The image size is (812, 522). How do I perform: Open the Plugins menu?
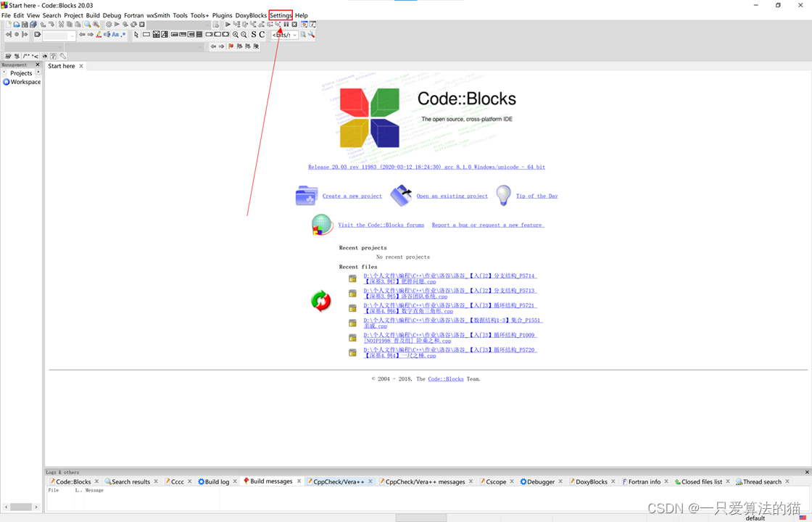(x=222, y=15)
